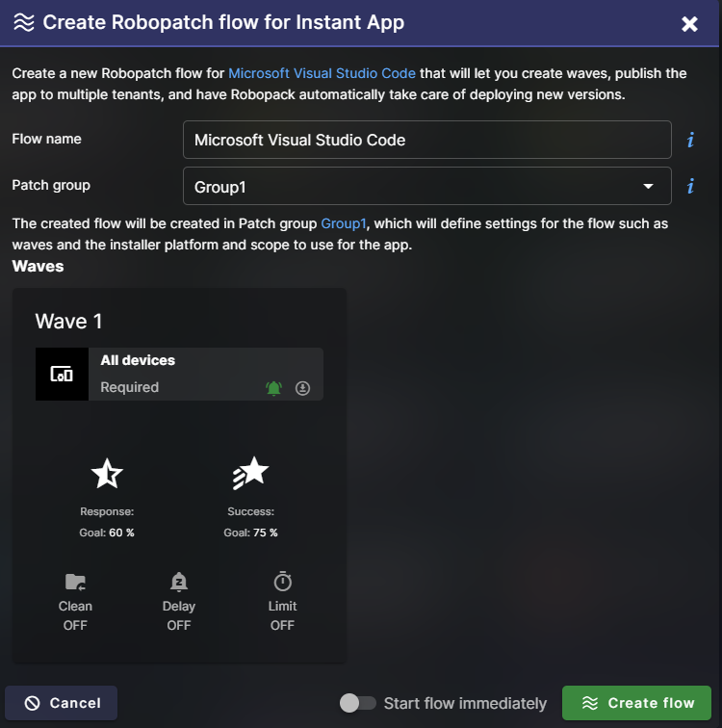Select the Wave 1 heading

tap(68, 322)
